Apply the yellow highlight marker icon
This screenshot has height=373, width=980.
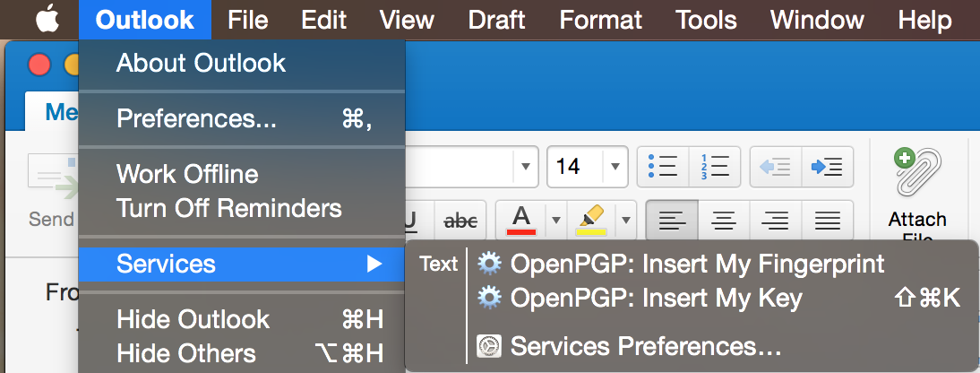(x=591, y=220)
